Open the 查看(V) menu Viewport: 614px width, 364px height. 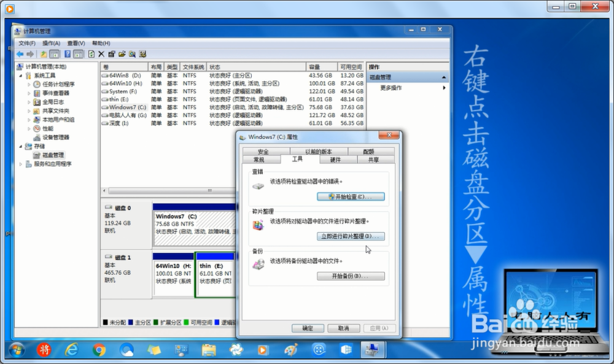tap(76, 43)
